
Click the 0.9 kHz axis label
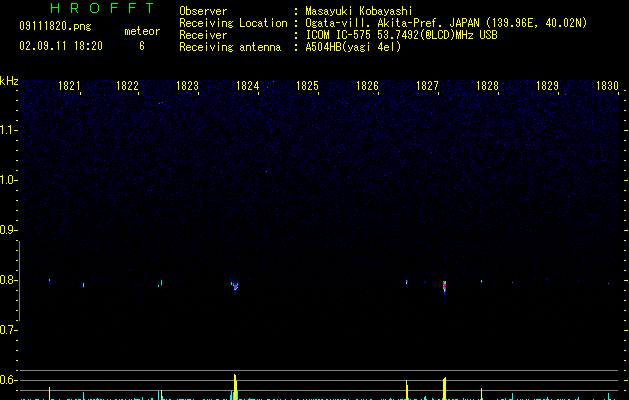pos(8,230)
